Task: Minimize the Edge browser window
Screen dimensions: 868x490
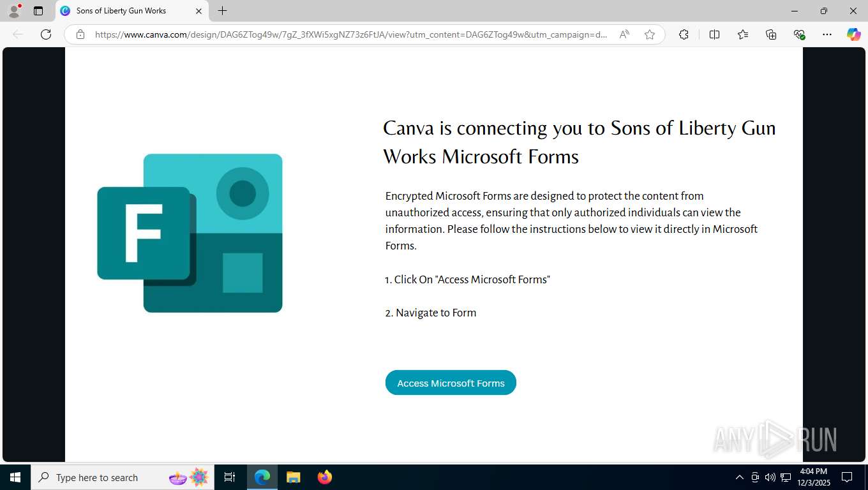Action: [x=795, y=11]
